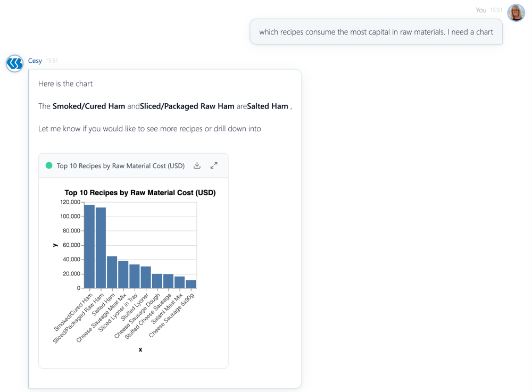Click 'Salami Meat Mix' axis label
Image resolution: width=532 pixels, height=392 pixels.
tap(167, 309)
